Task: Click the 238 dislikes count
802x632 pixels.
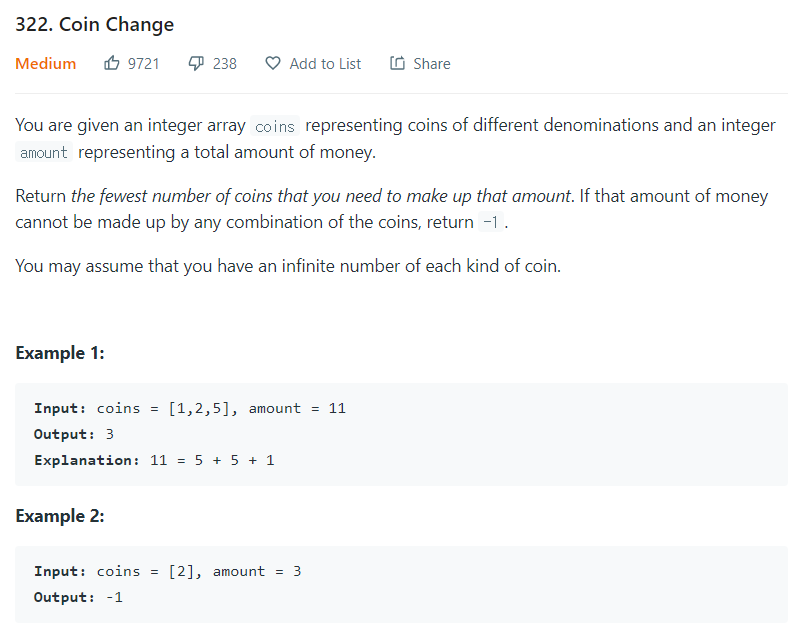Action: pos(225,63)
